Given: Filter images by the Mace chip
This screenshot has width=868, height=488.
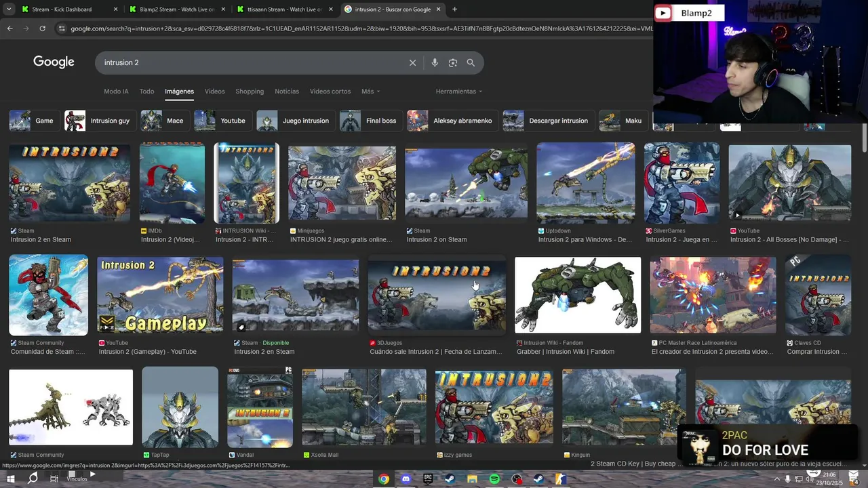Looking at the screenshot, I should (x=164, y=121).
